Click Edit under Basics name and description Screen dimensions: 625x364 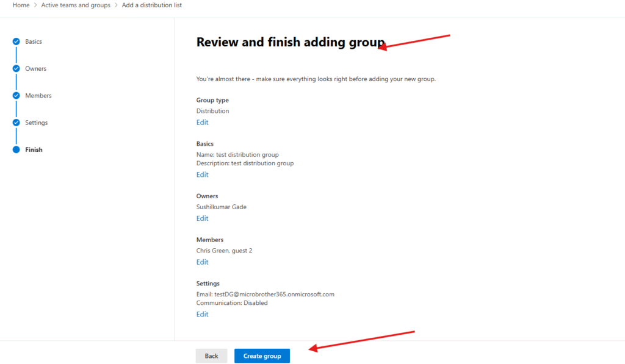pyautogui.click(x=202, y=175)
